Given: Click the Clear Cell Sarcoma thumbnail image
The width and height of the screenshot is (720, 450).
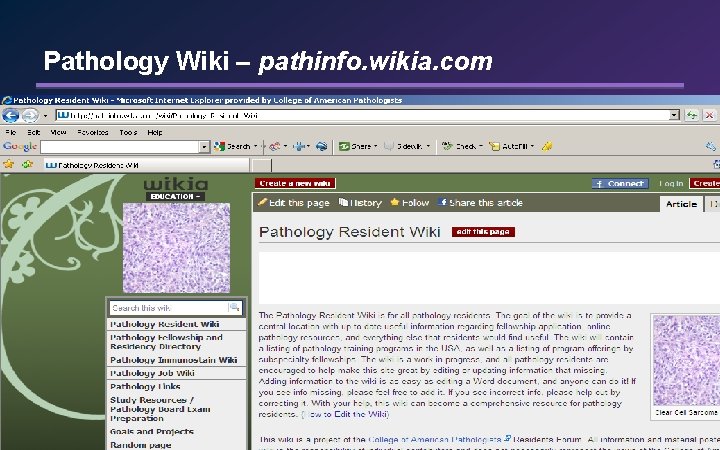Looking at the screenshot, I should tap(686, 360).
